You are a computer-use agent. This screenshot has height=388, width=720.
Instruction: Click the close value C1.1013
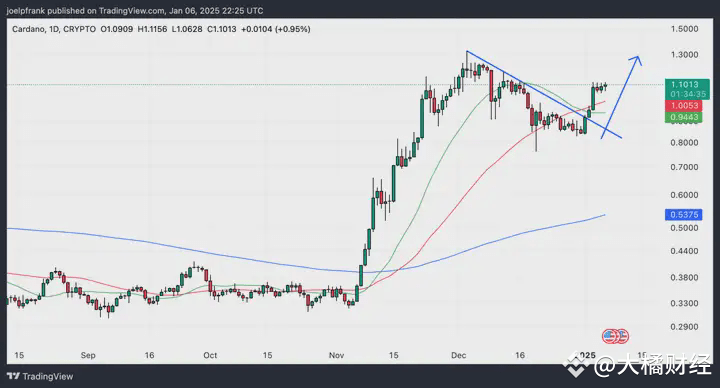pos(221,29)
